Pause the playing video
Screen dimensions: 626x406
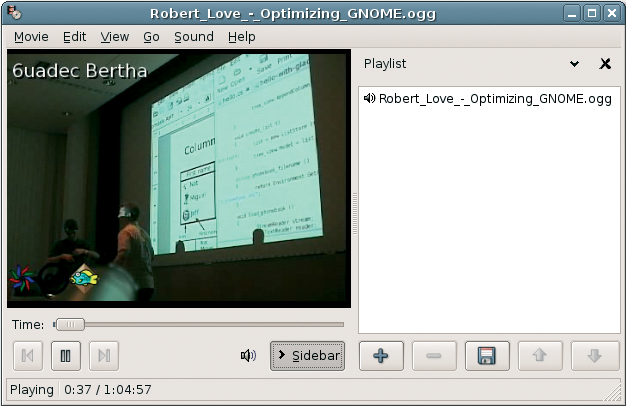(65, 356)
